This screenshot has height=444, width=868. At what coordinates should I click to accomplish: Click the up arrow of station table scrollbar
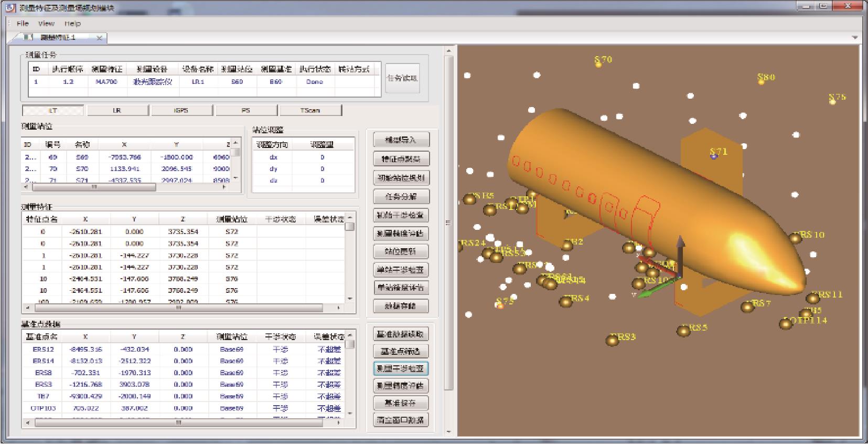click(x=236, y=143)
